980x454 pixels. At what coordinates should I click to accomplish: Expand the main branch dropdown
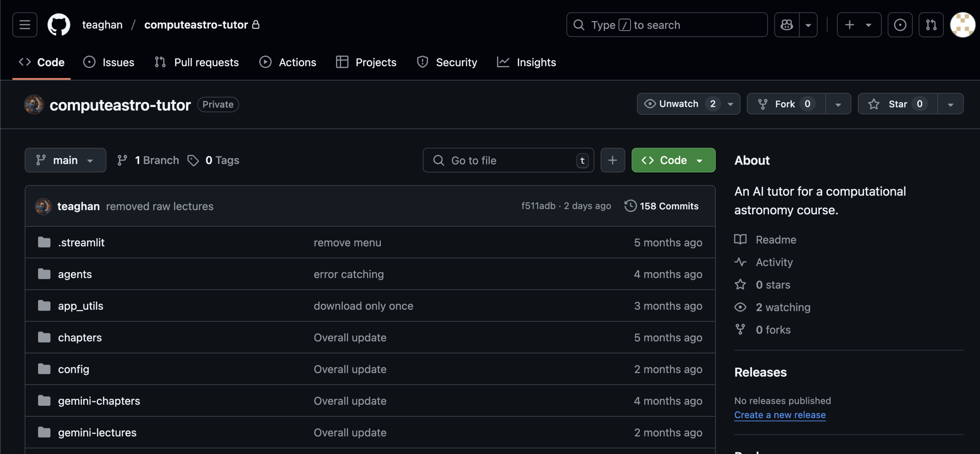65,160
